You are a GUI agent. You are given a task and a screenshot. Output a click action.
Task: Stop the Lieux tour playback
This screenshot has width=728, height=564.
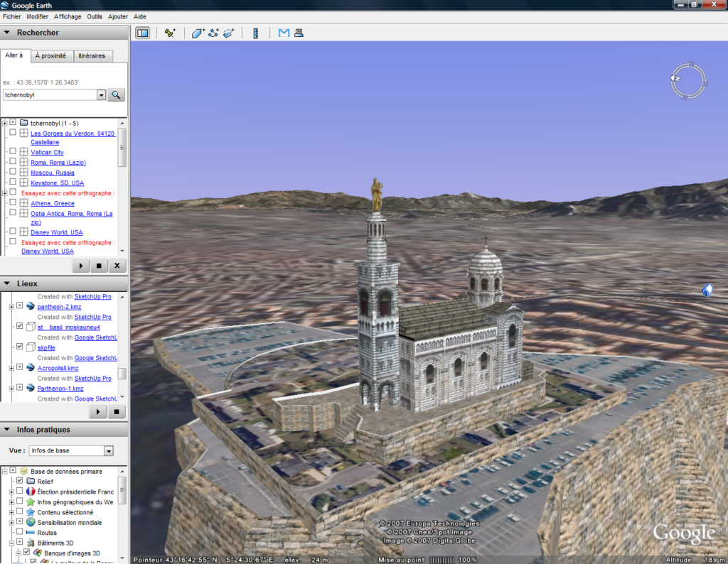[117, 411]
